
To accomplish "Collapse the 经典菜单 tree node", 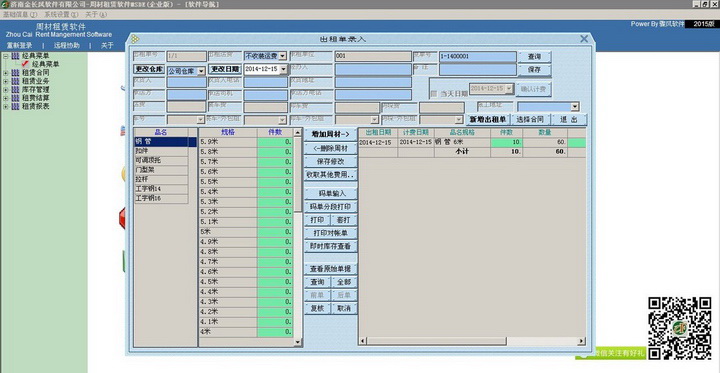I will coord(6,57).
